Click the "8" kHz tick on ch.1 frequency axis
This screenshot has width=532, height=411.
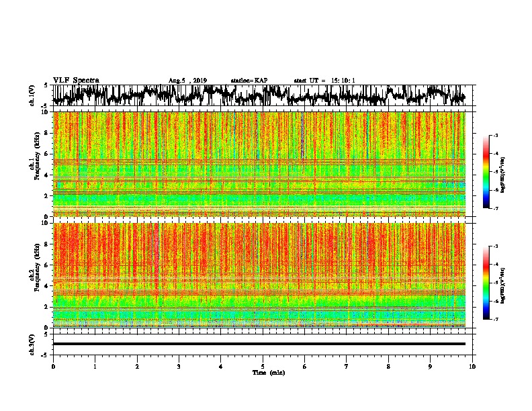pos(47,133)
